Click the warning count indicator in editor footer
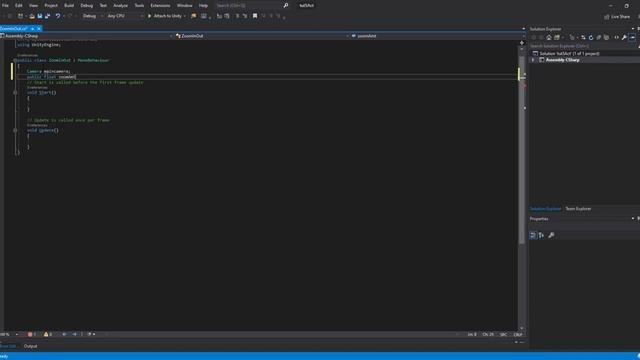 [48, 334]
